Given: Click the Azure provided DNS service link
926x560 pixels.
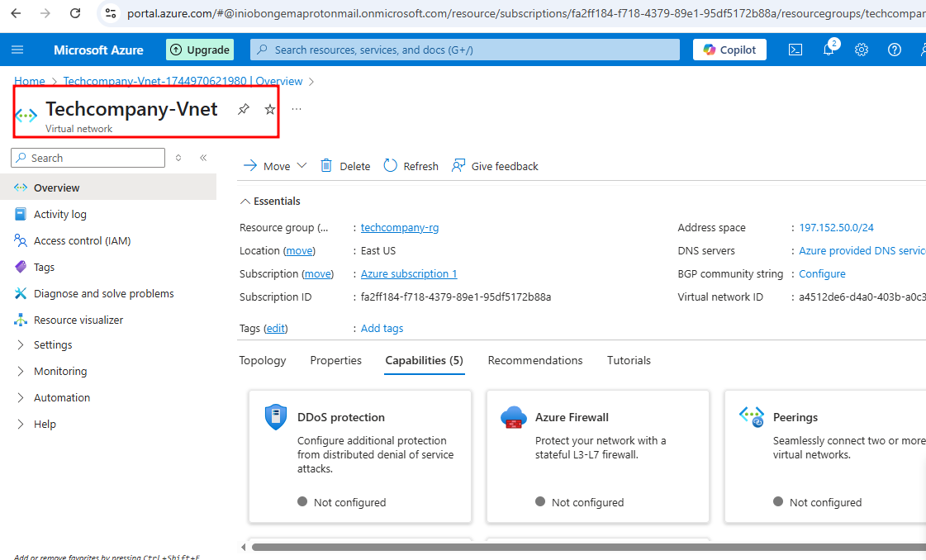Looking at the screenshot, I should tap(862, 250).
